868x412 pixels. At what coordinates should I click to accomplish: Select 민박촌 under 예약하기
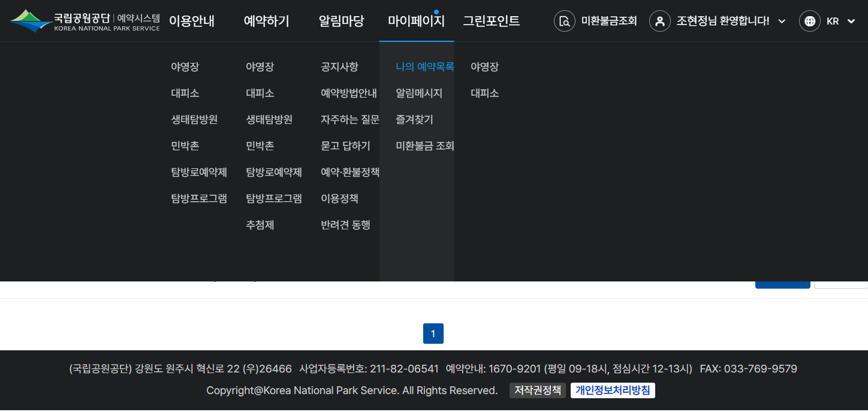pyautogui.click(x=260, y=146)
